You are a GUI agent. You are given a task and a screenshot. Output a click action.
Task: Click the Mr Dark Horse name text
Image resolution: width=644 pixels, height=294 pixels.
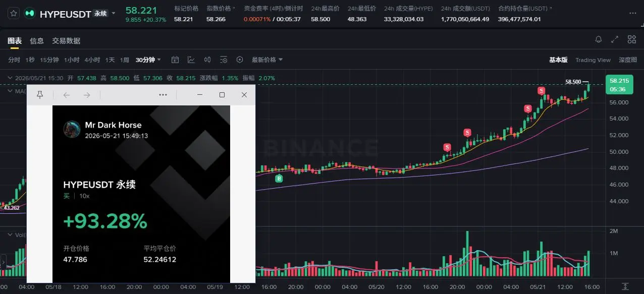coord(113,125)
